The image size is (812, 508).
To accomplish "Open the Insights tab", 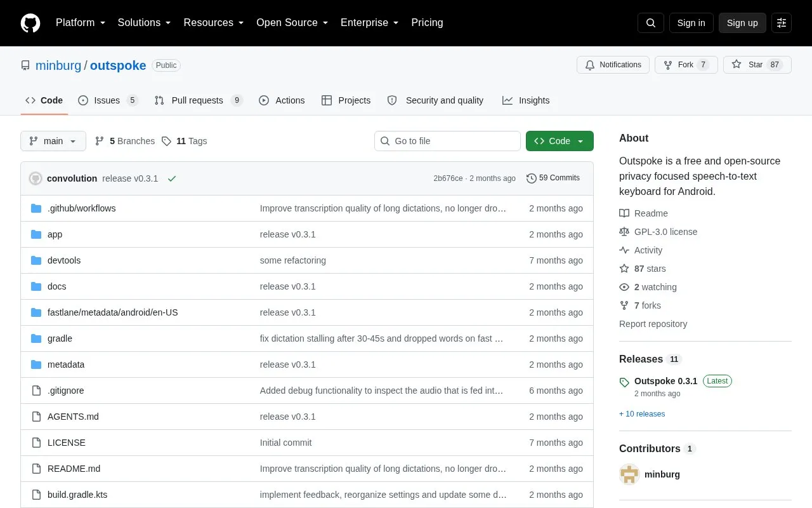I will (526, 100).
